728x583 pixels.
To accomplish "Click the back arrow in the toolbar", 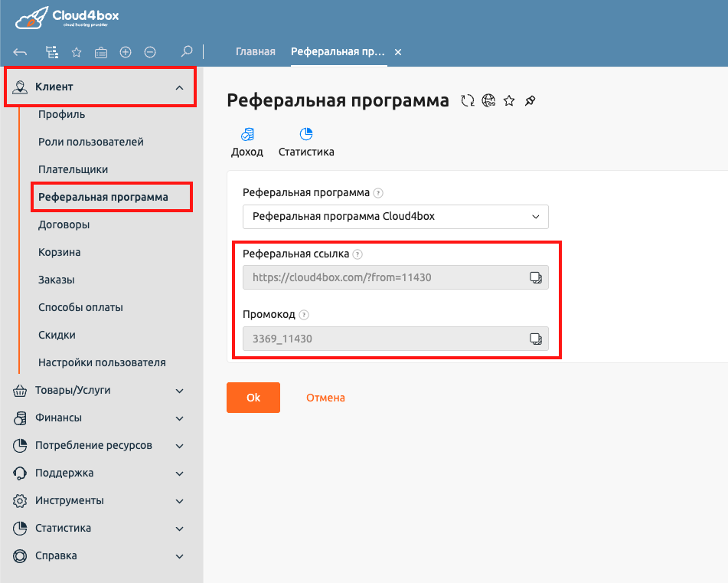I will (x=19, y=51).
